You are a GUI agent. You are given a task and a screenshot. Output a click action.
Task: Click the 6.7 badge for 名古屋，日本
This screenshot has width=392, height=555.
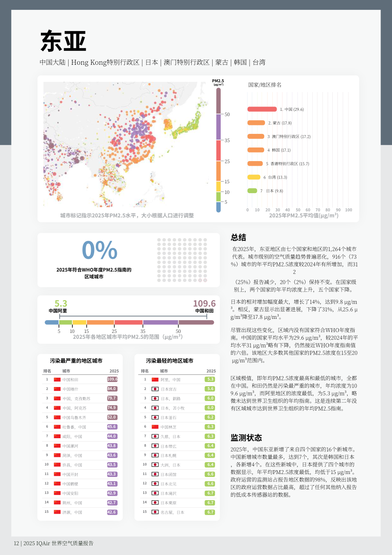210,512
